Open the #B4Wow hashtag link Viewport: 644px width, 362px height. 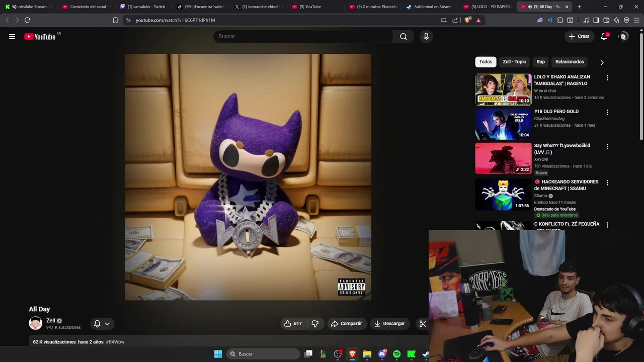coord(115,342)
